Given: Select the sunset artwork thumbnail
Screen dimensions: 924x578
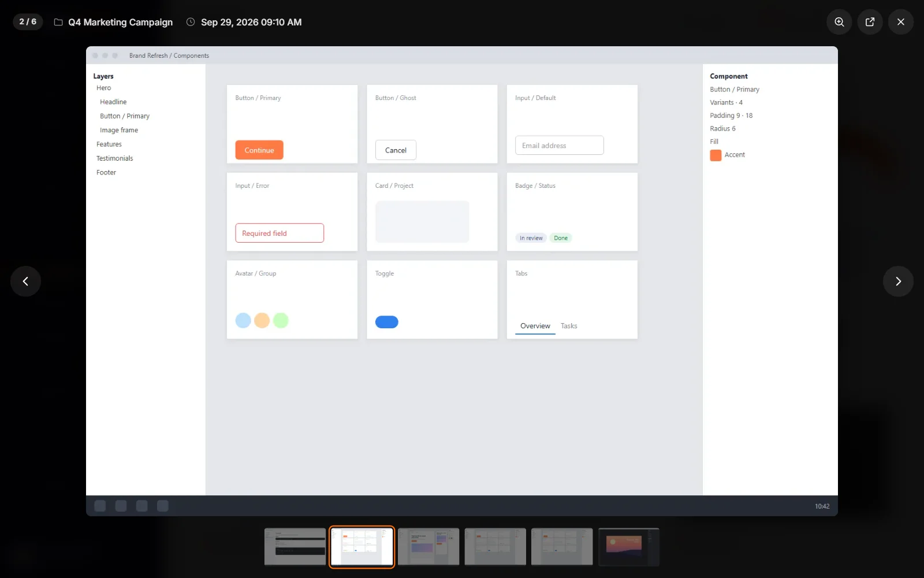Looking at the screenshot, I should 629,547.
